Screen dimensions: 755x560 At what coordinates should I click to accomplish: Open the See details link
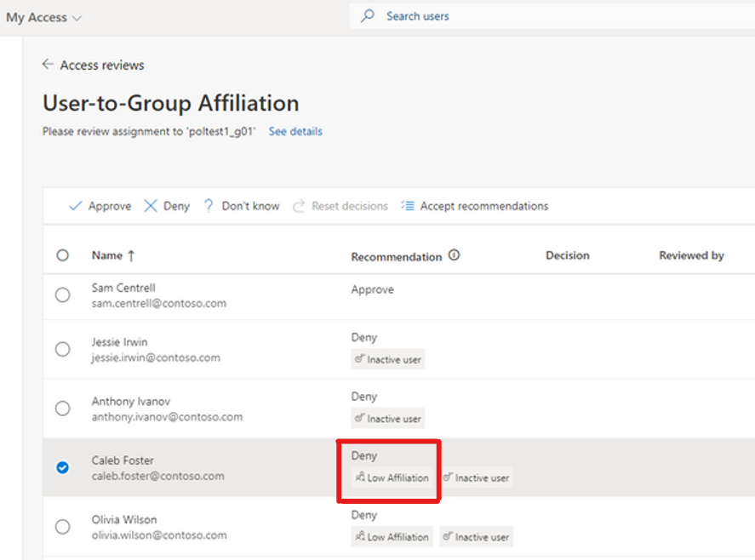(295, 131)
